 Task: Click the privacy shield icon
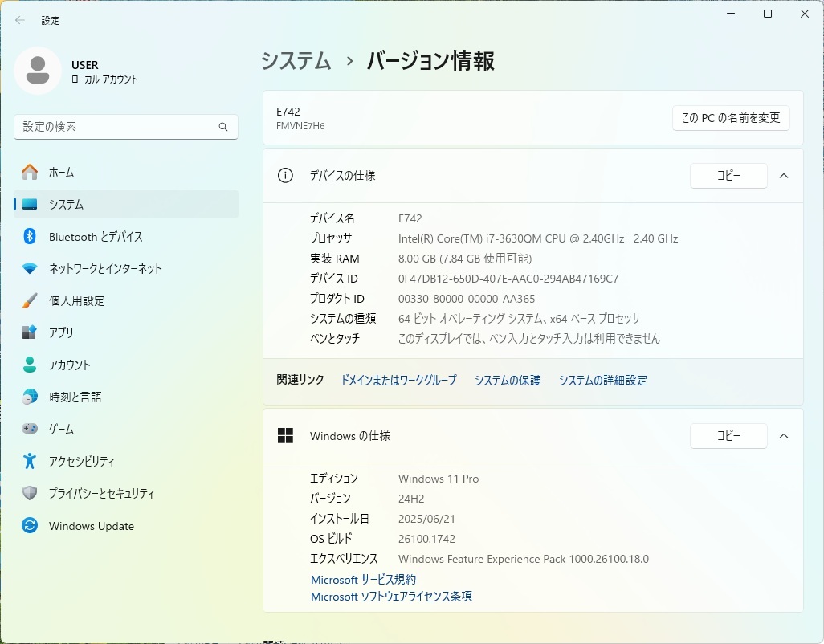(x=30, y=493)
